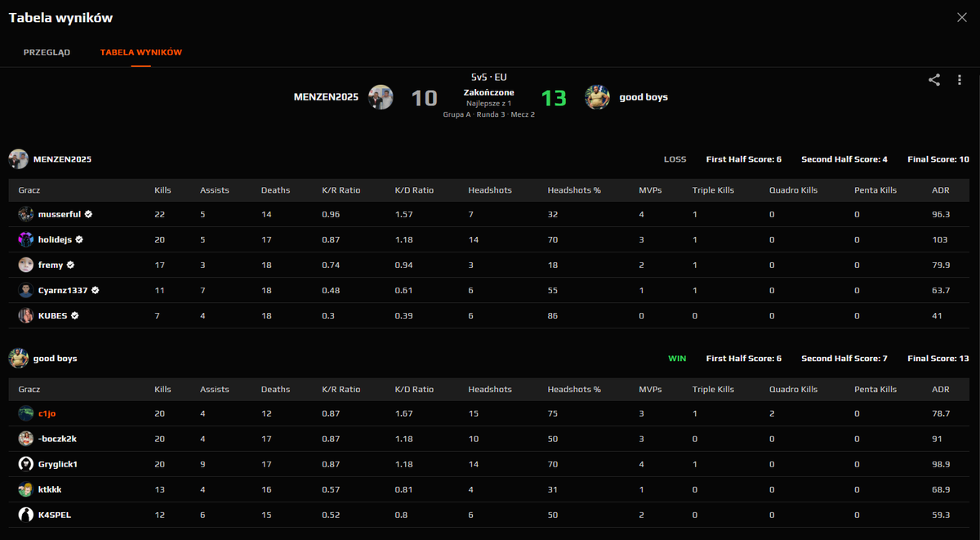Open MENZEN2025 team name in match header
Viewport: 980px width, 540px height.
tap(326, 97)
